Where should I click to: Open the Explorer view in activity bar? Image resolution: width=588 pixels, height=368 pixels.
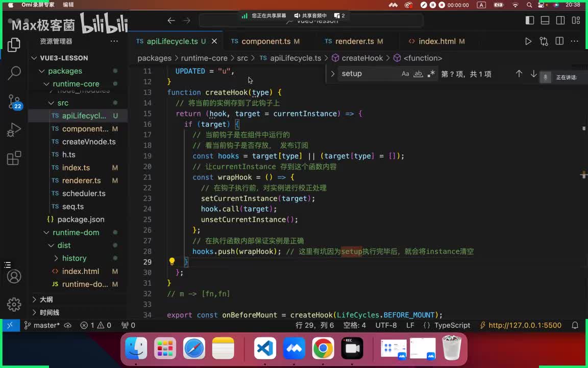[x=14, y=45]
